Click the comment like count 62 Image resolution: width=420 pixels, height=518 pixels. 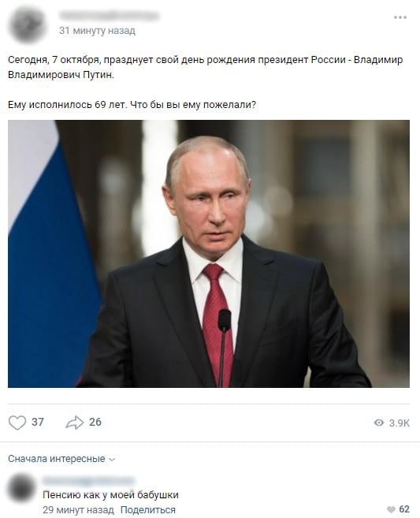[x=404, y=509]
